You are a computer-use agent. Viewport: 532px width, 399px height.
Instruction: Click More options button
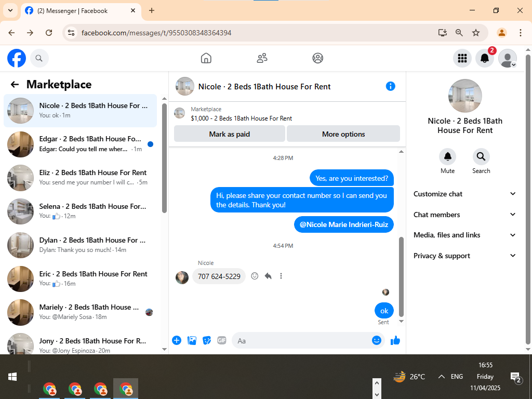(x=343, y=134)
